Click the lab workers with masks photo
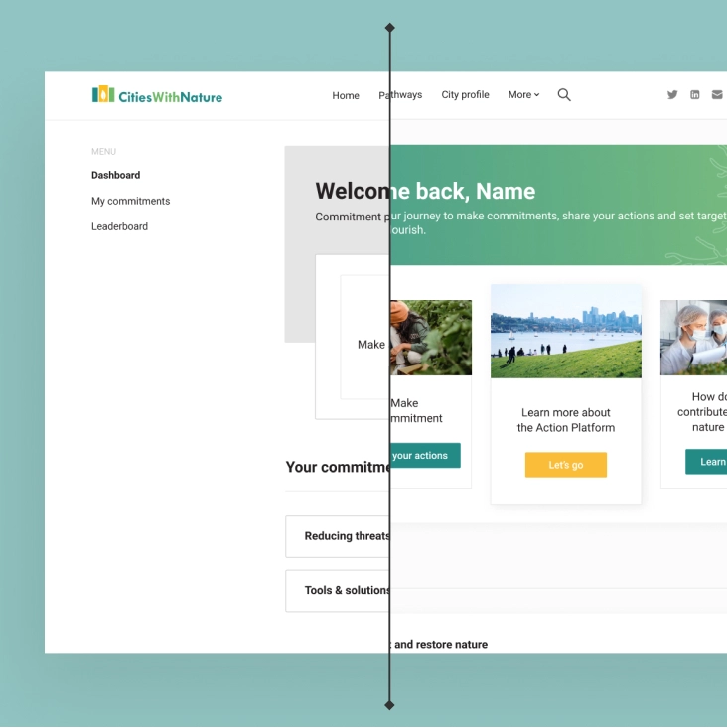Viewport: 727px width, 728px height. click(x=693, y=338)
